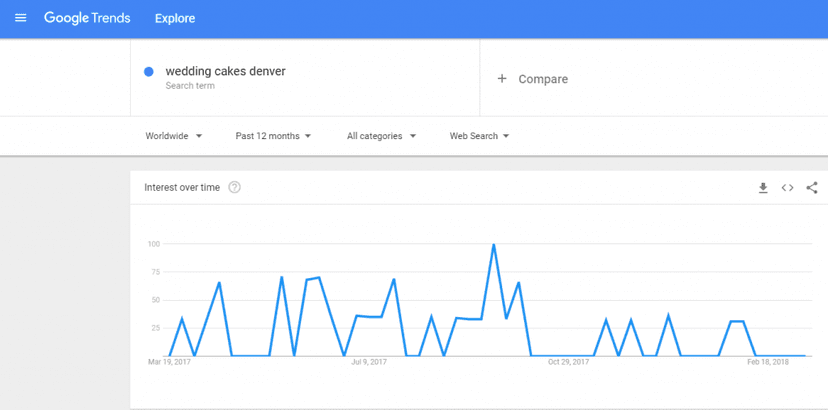Image resolution: width=828 pixels, height=410 pixels.
Task: Expand the Worldwide region dropdown
Action: click(174, 136)
